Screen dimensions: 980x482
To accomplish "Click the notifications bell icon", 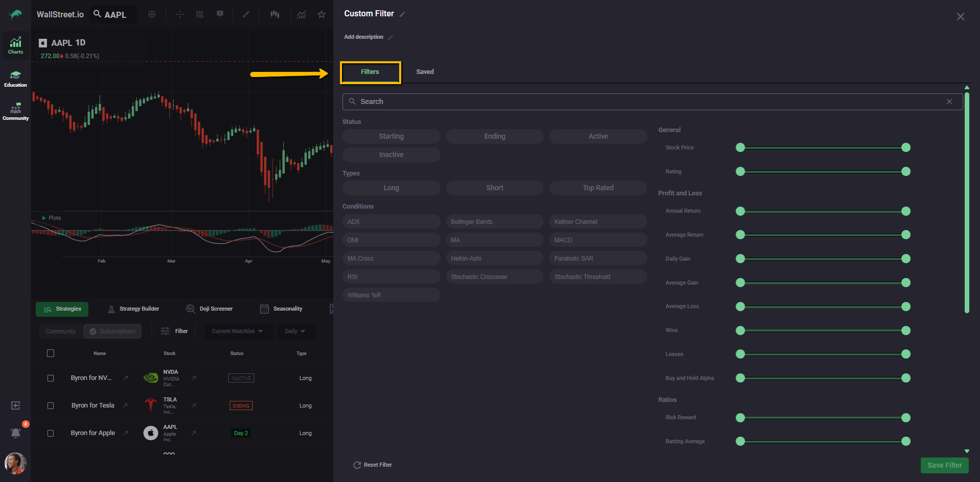I will coord(16,433).
